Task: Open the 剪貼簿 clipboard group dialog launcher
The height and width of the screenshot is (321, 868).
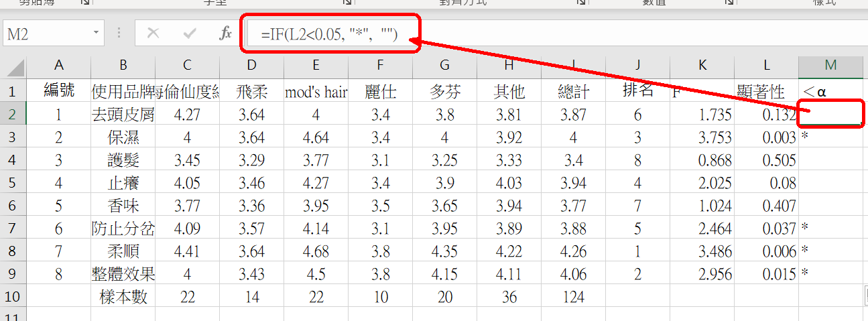Action: tap(86, 3)
